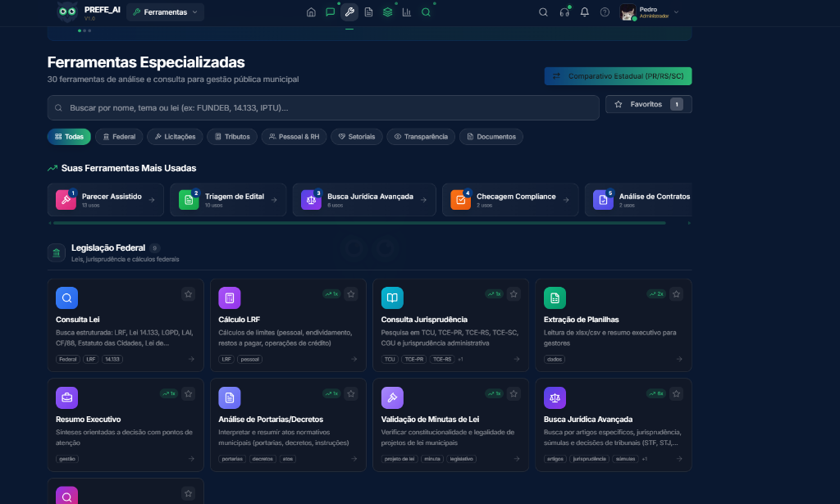Click the 14.133 tag on Consulta Lei
This screenshot has height=504, width=840.
(x=112, y=360)
